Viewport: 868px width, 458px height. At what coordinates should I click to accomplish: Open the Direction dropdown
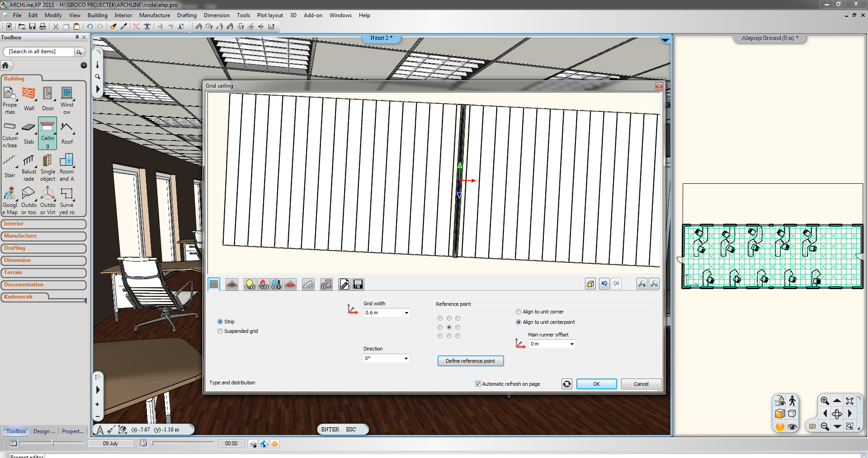pos(406,358)
